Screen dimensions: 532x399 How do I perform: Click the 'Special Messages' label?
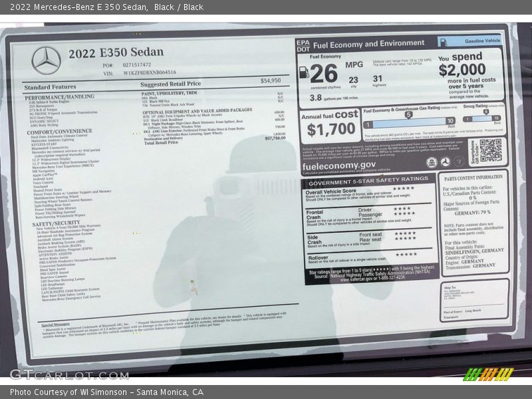point(55,325)
